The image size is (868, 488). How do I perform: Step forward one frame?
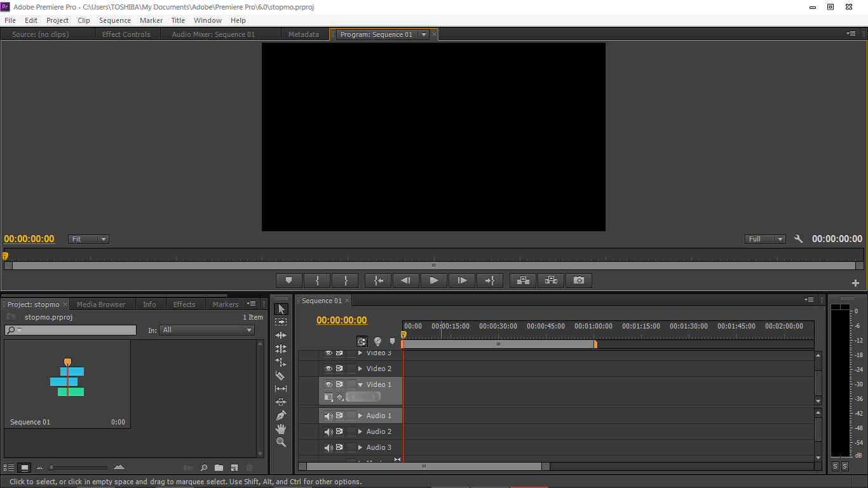click(x=462, y=280)
